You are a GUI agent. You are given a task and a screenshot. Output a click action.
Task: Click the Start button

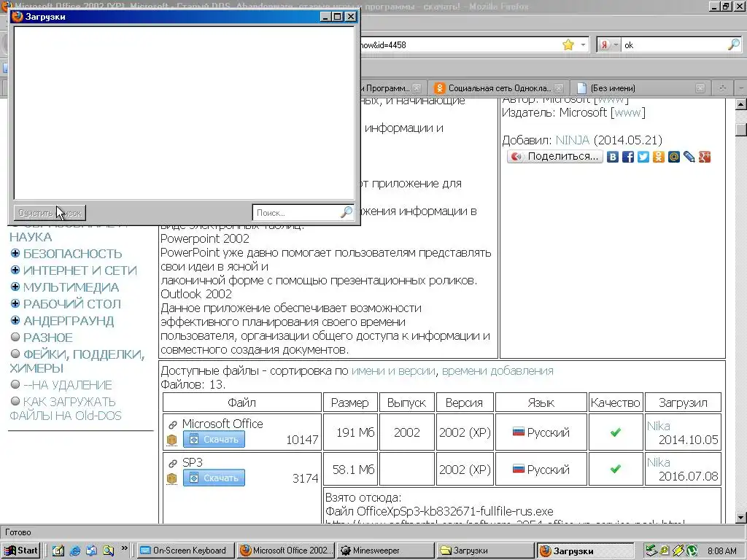pyautogui.click(x=20, y=551)
